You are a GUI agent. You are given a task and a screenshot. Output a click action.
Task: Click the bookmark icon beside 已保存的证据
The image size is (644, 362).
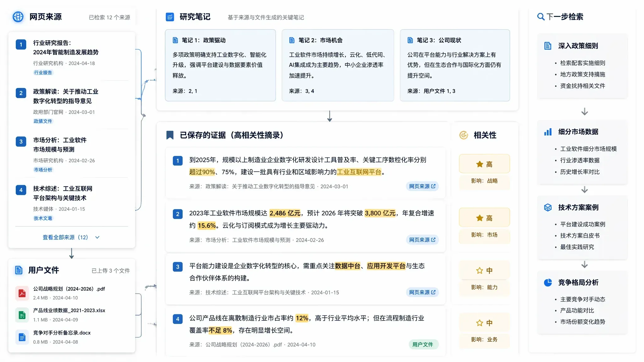(170, 135)
